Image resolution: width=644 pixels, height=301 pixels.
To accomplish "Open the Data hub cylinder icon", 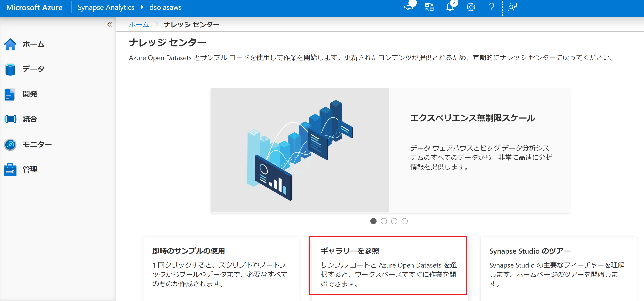I will click(x=10, y=69).
